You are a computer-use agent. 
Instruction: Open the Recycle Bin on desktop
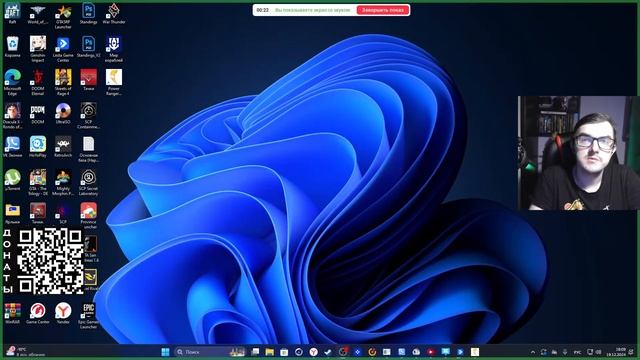click(x=13, y=47)
